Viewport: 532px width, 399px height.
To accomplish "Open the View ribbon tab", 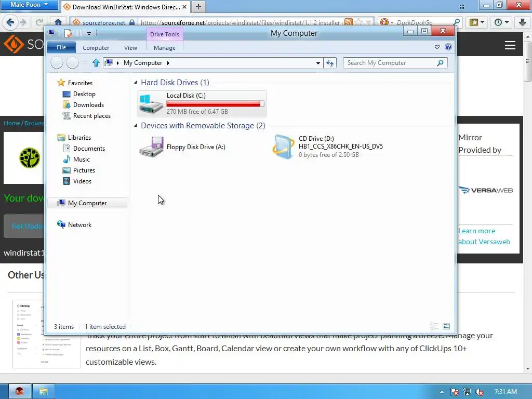I will (x=130, y=48).
